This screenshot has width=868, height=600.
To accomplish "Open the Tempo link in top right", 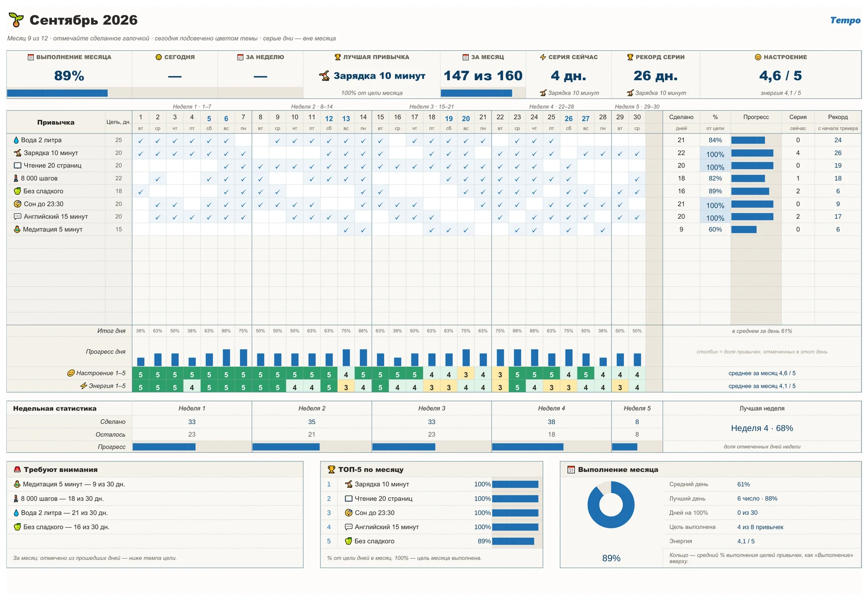I will tap(845, 20).
